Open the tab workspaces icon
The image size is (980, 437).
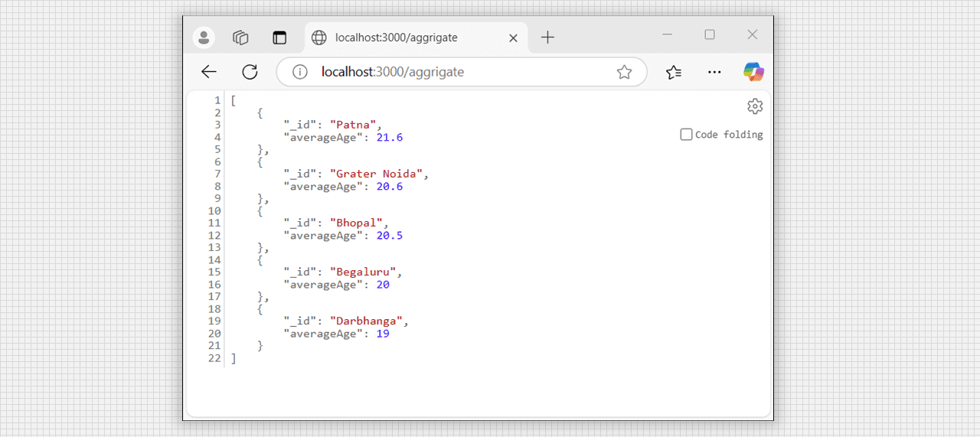click(x=241, y=38)
